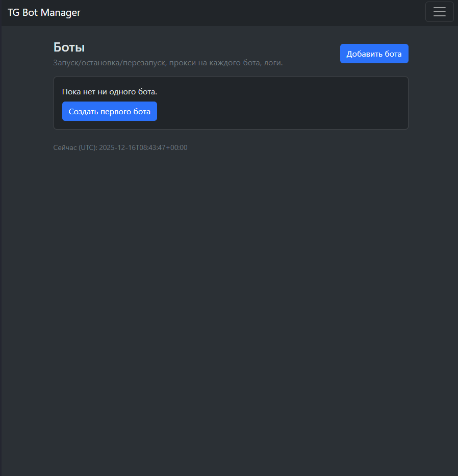The image size is (458, 476).
Task: Click the "Боты" page heading
Action: tap(69, 47)
